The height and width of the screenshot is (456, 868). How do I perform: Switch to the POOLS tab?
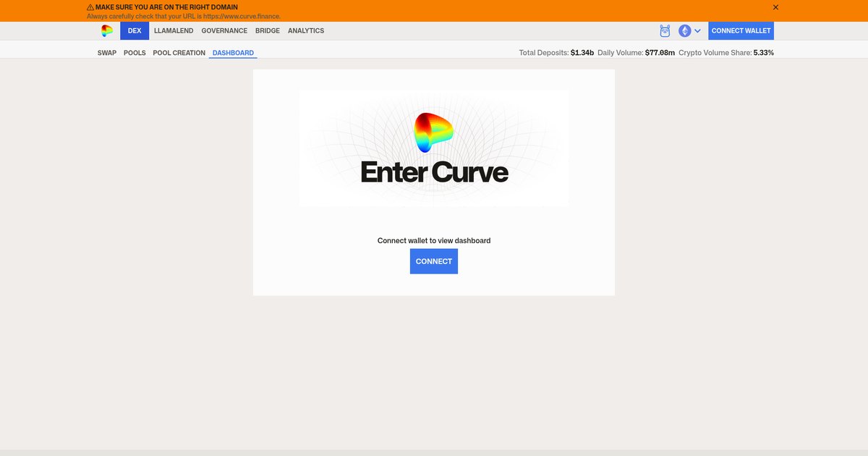tap(135, 53)
